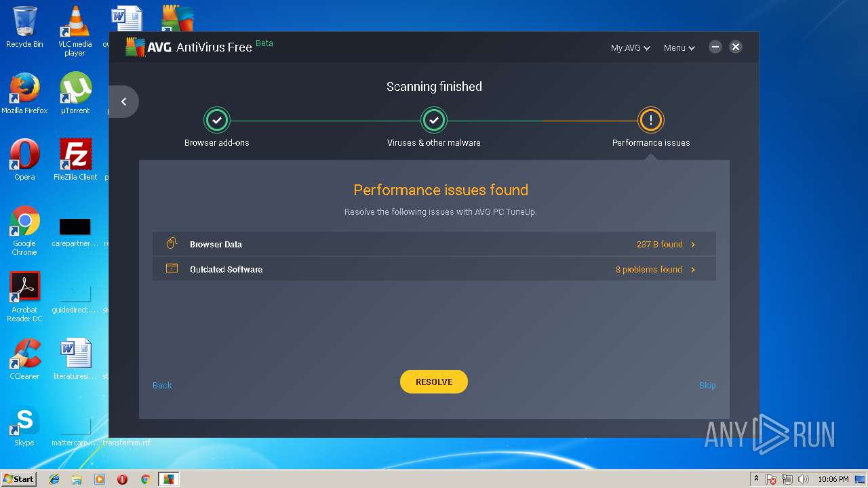
Task: Open the Windows Start button
Action: pyautogui.click(x=18, y=479)
